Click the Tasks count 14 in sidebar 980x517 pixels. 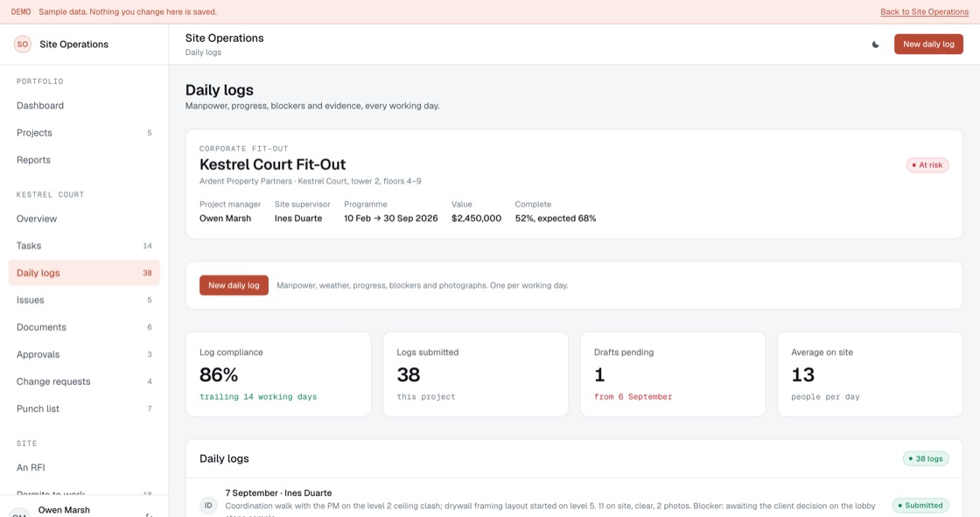tap(147, 246)
